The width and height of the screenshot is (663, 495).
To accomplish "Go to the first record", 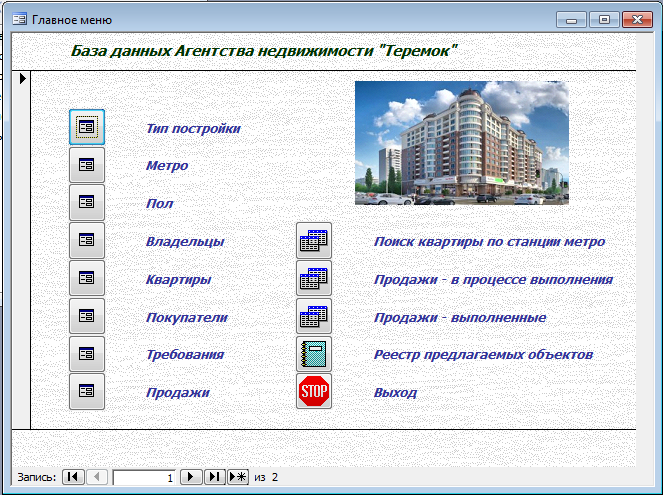I will tap(73, 477).
